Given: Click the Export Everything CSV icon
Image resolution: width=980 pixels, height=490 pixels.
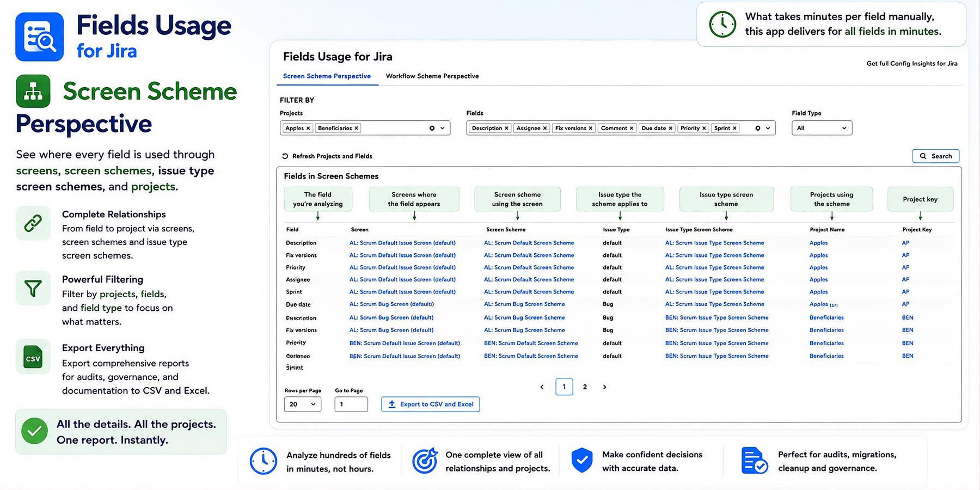Looking at the screenshot, I should 33,357.
